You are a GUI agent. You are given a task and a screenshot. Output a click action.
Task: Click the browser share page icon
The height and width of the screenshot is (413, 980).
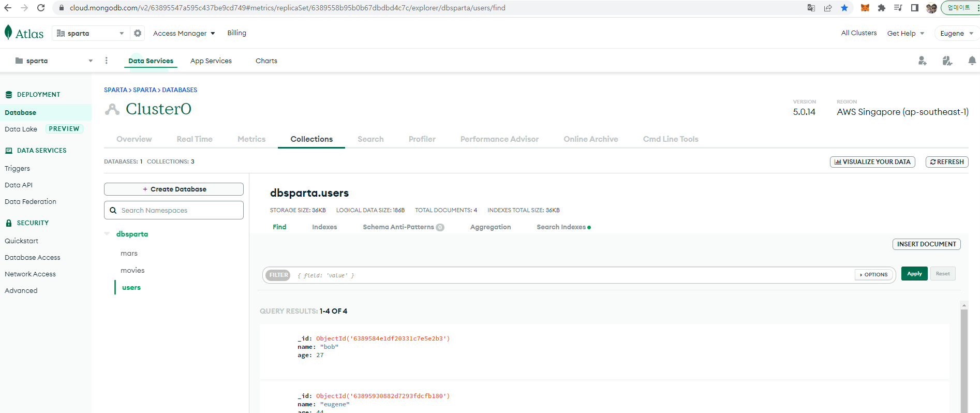click(828, 8)
